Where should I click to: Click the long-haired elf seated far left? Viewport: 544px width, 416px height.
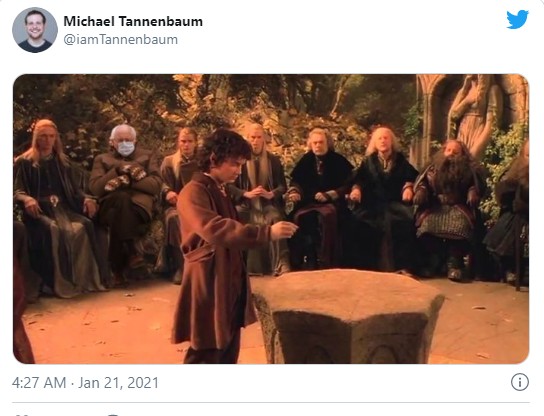point(52,208)
